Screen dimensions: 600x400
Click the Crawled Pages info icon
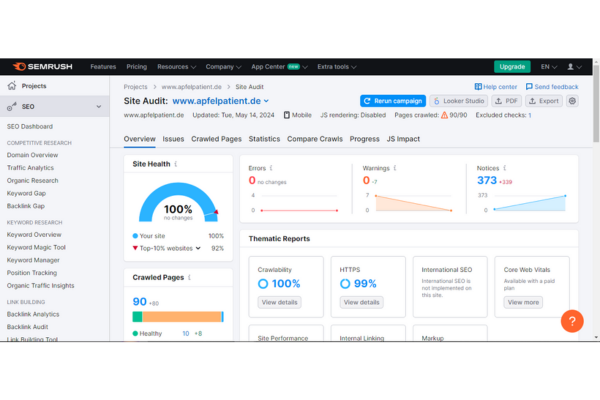coord(190,277)
